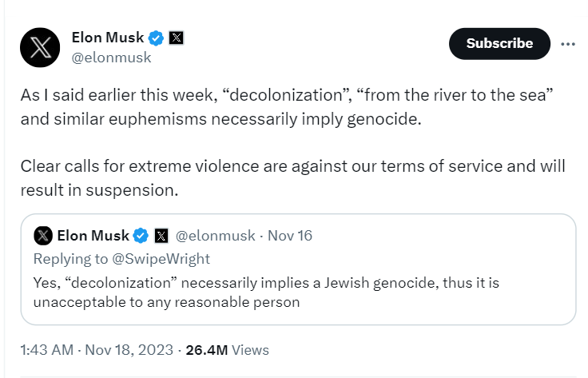Open the three-dot more options menu
This screenshot has height=378, width=588.
(x=568, y=44)
